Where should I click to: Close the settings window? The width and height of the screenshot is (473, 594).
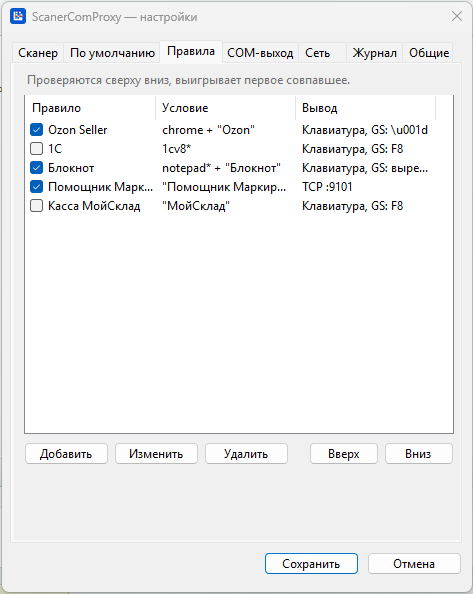click(457, 16)
